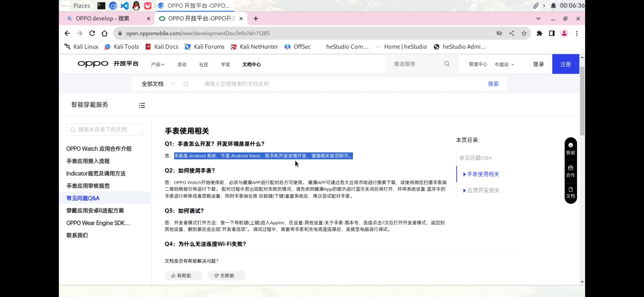Screen dimensions: 644x297
Task: Click the paperclip tray icon
Action: pos(536,5)
